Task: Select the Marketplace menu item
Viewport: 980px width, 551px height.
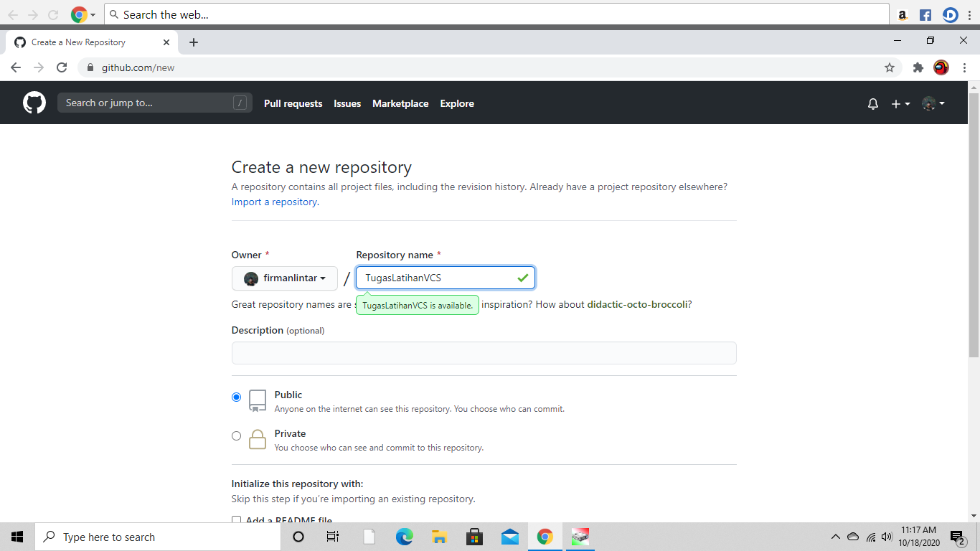Action: point(400,103)
